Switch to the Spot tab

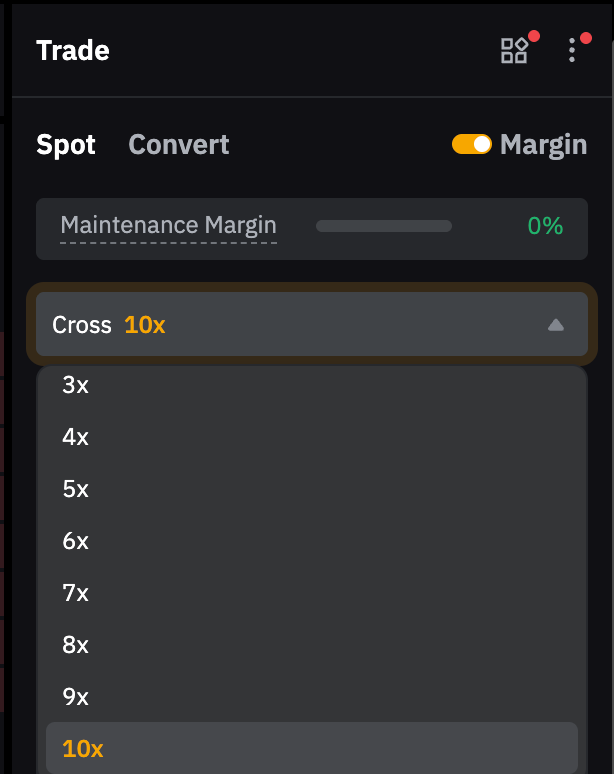pyautogui.click(x=66, y=145)
